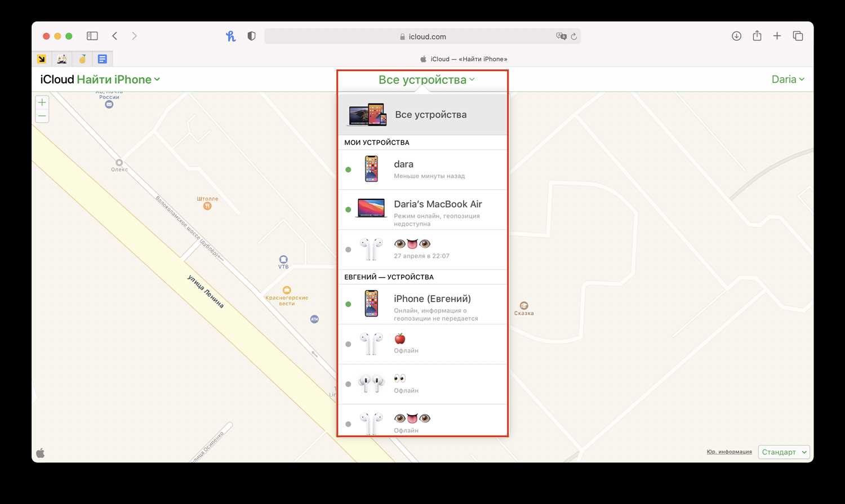Click МОИ УСТРОЙСТВА section header
Viewport: 845px width, 504px height.
377,142
